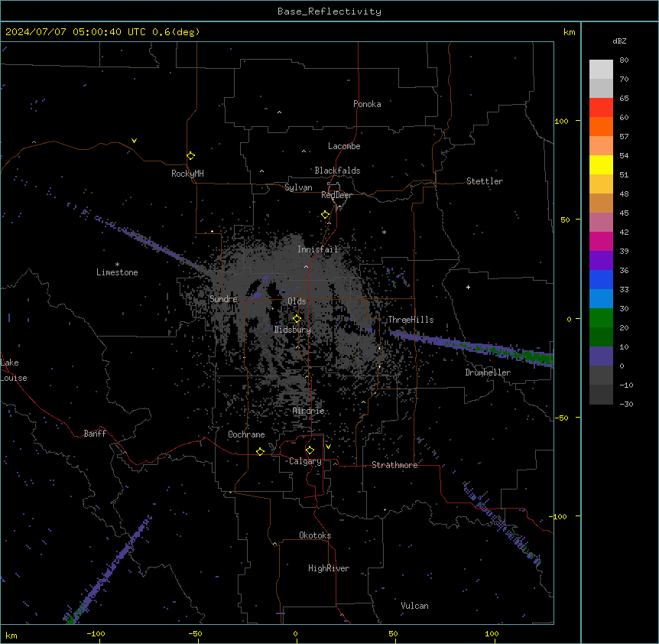Pick the green 30 dBZ legend color

(601, 318)
